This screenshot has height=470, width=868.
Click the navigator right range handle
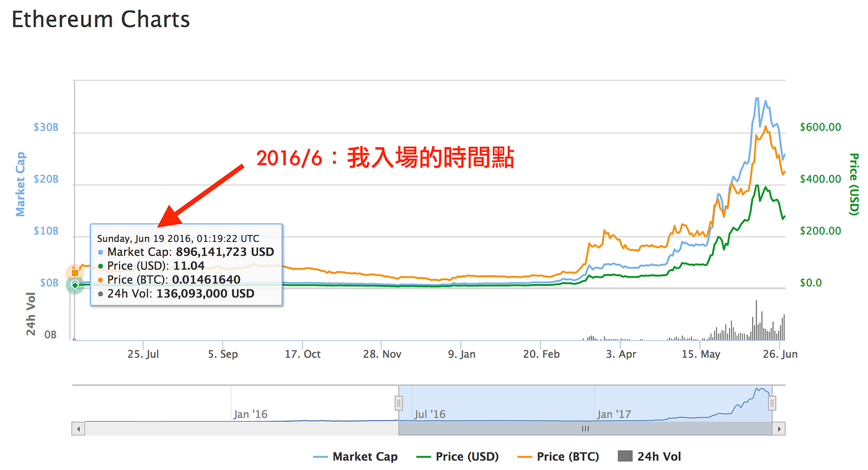click(772, 404)
